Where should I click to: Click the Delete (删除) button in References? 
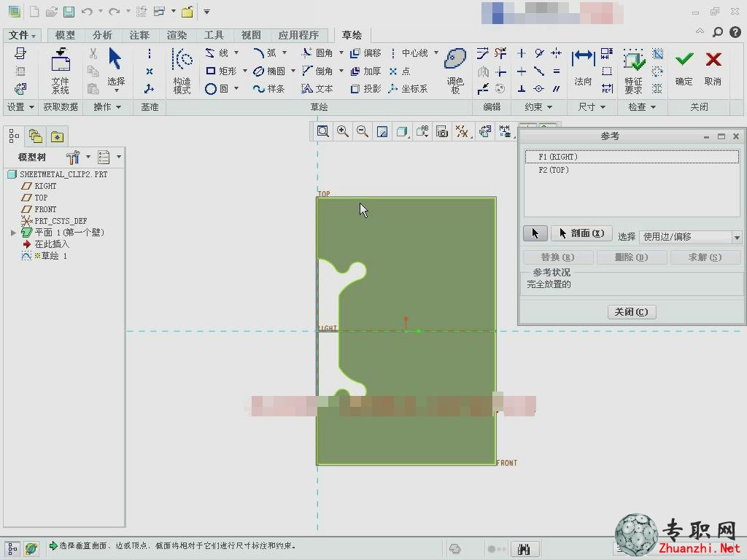(631, 257)
